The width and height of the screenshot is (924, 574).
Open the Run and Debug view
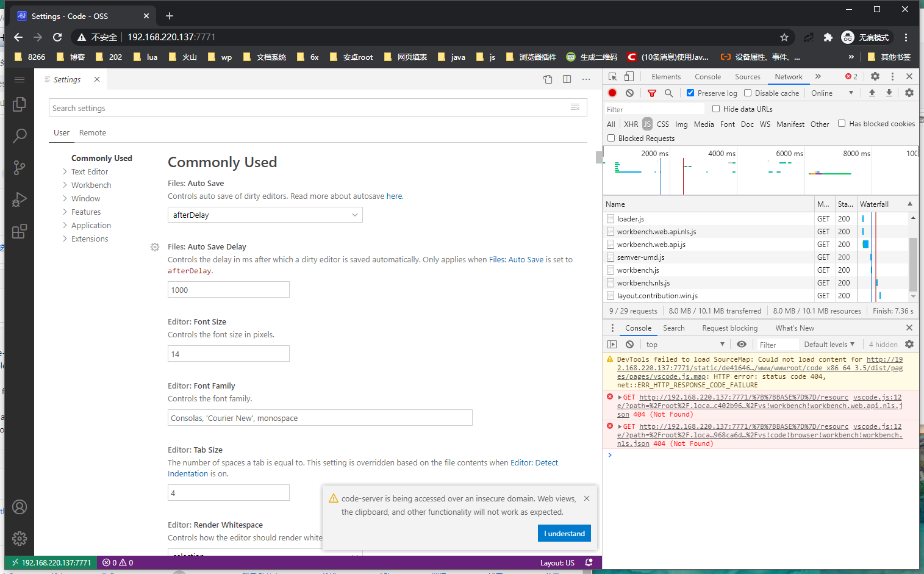point(20,199)
